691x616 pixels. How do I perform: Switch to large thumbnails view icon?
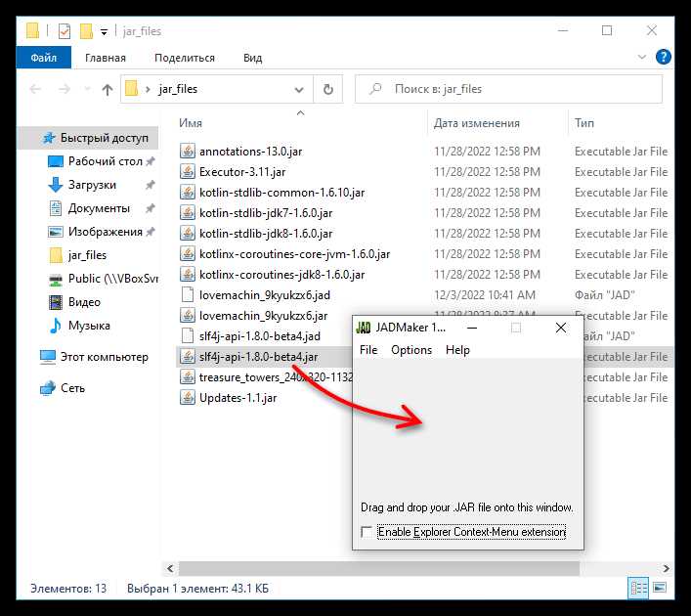point(660,588)
